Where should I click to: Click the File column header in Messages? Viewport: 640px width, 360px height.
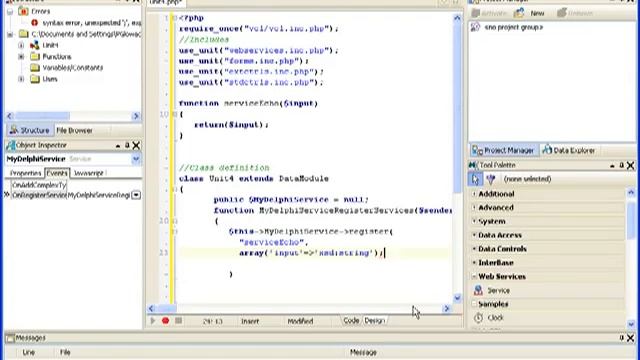65,352
